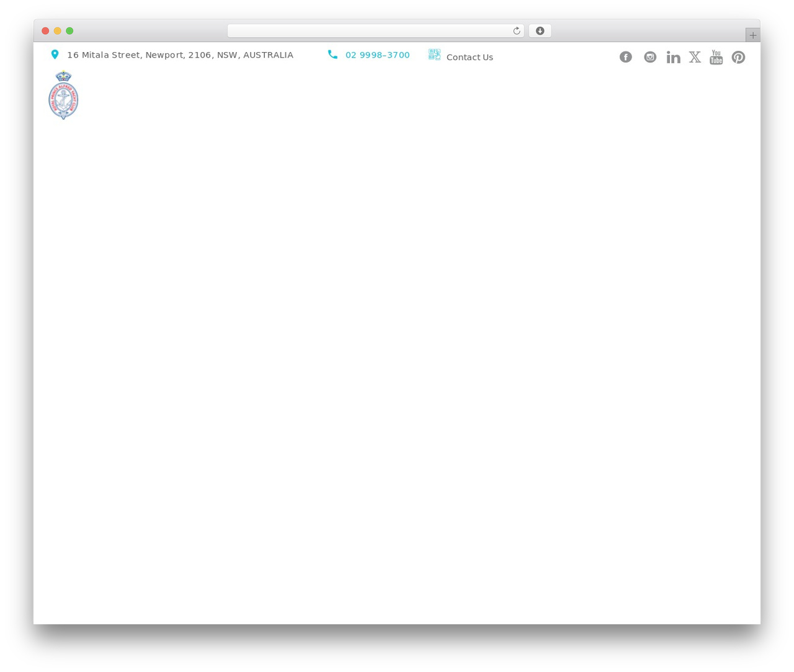This screenshot has width=794, height=672.
Task: Click the yacht club crest logo
Action: [63, 95]
